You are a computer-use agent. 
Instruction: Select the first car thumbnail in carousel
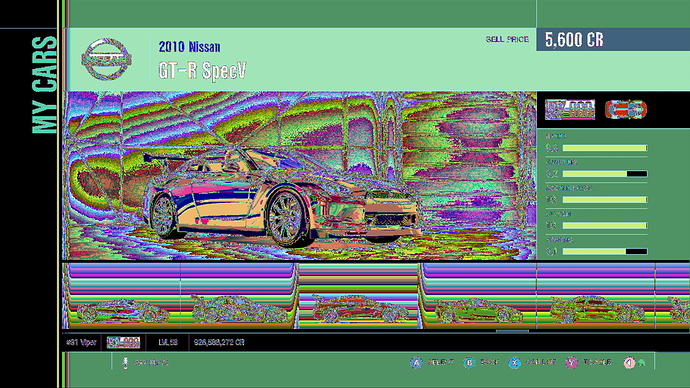click(x=123, y=296)
